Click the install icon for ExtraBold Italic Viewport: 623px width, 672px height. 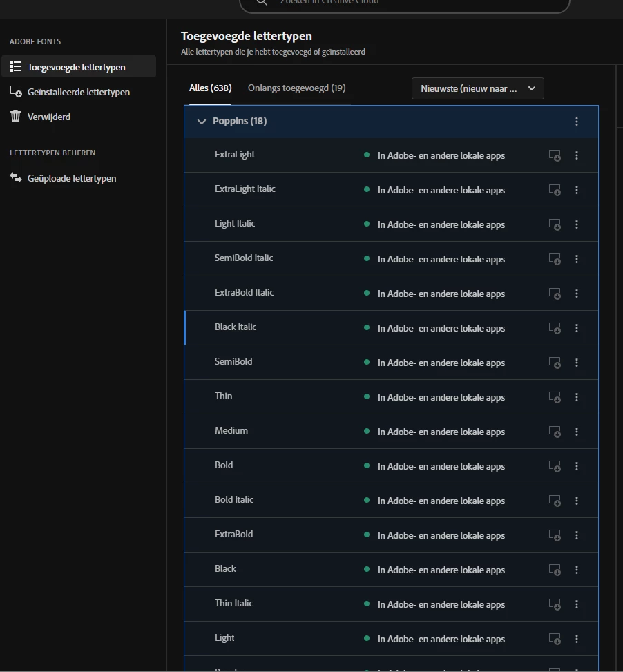pos(555,294)
